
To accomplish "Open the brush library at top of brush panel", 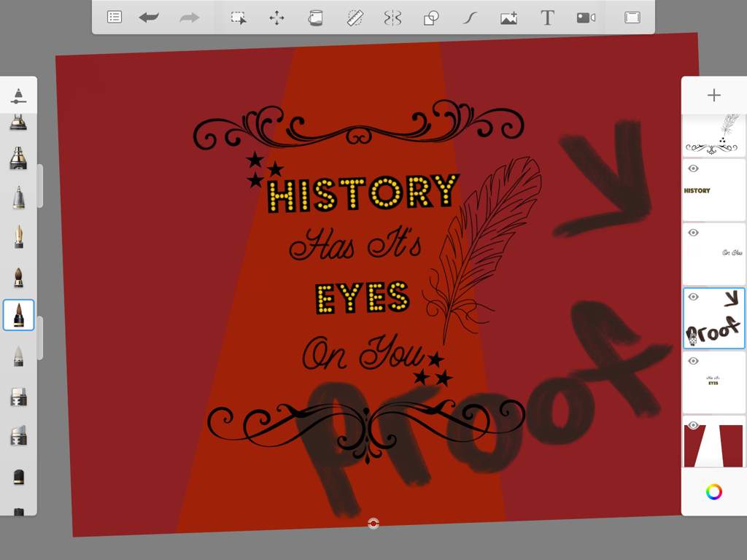I will 18,96.
